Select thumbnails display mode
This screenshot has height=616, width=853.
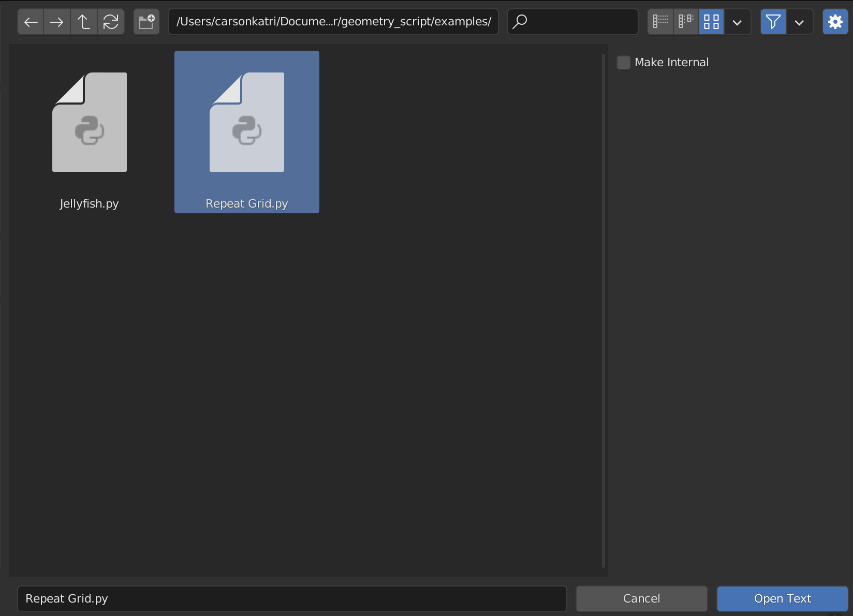[711, 22]
